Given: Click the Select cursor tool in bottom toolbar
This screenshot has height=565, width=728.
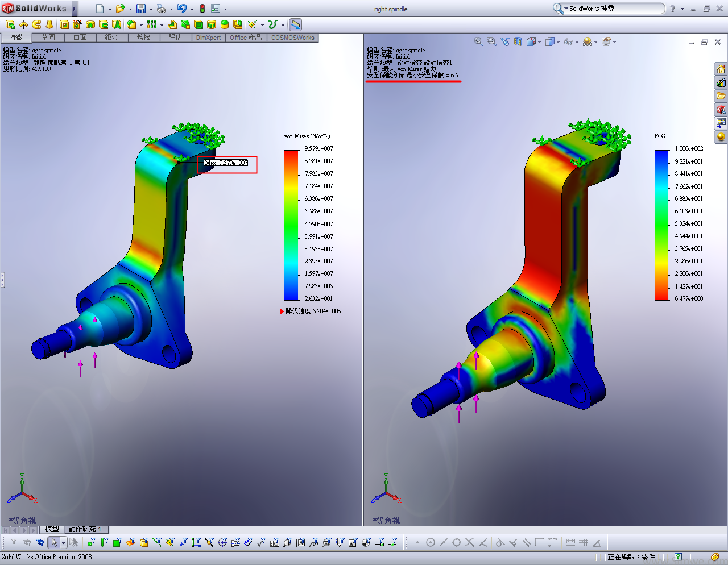Looking at the screenshot, I should coord(53,542).
